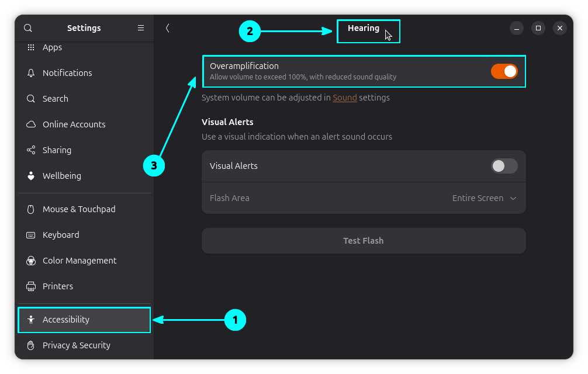Minimize the Settings window
Image resolution: width=588 pixels, height=374 pixels.
tap(516, 28)
